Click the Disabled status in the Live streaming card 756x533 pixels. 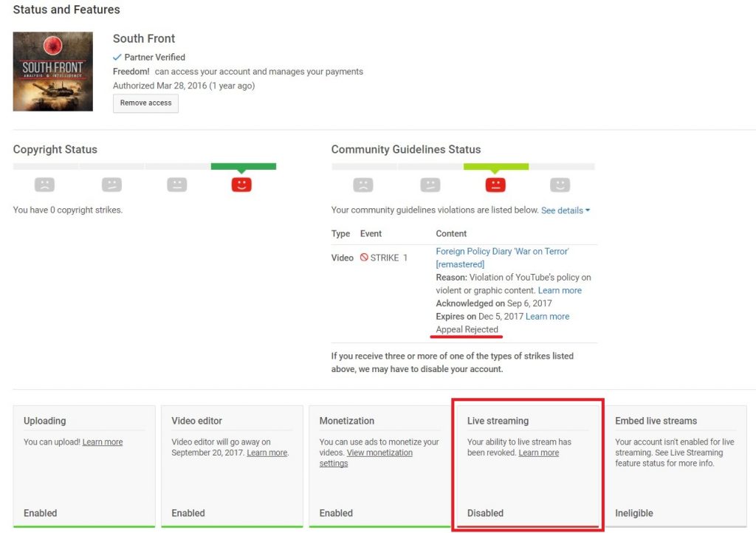click(x=485, y=513)
